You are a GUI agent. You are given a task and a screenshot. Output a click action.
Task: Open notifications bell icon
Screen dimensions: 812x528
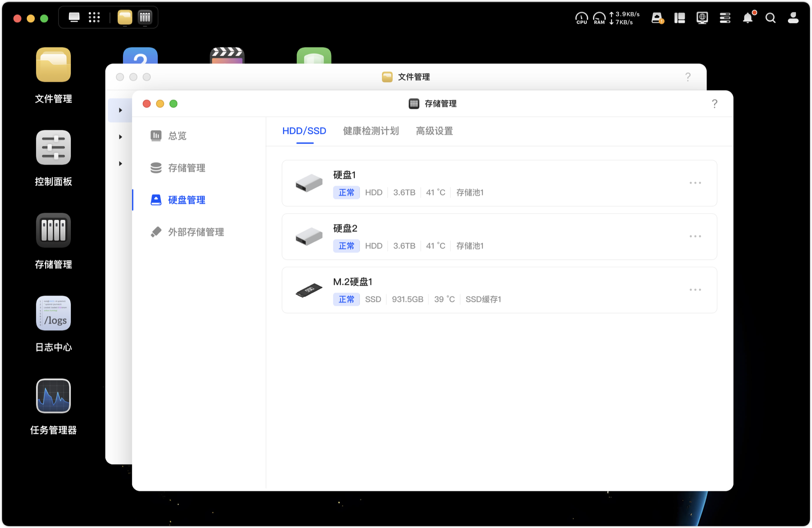pos(748,18)
